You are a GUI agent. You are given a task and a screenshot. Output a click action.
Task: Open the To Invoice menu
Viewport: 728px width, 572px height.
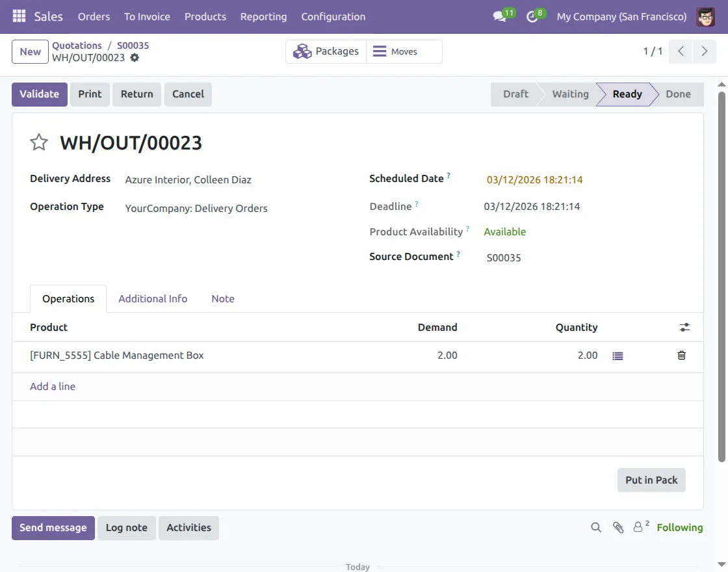(147, 17)
